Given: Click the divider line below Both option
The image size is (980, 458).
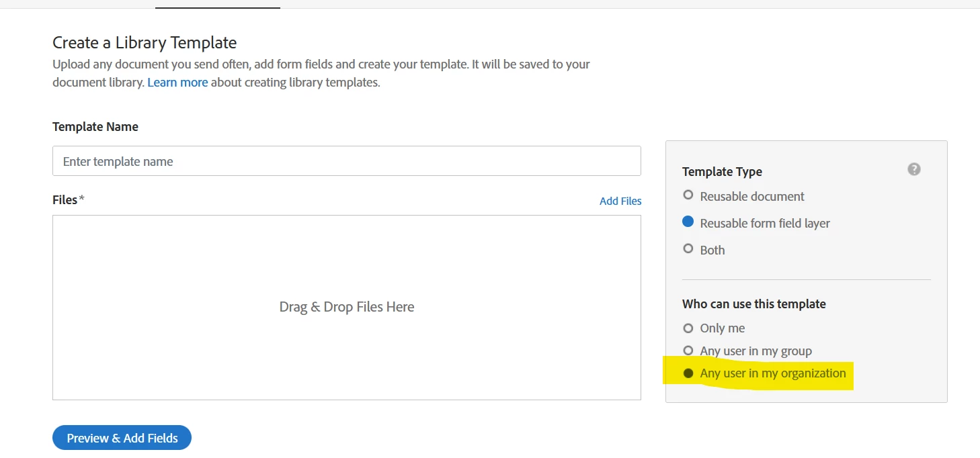Looking at the screenshot, I should click(806, 279).
